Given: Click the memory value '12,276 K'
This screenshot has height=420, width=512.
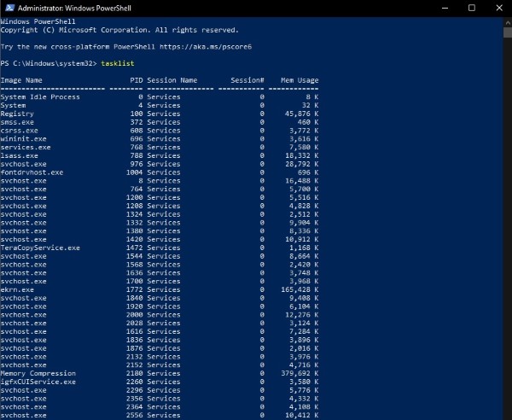Looking at the screenshot, I should coord(302,315).
